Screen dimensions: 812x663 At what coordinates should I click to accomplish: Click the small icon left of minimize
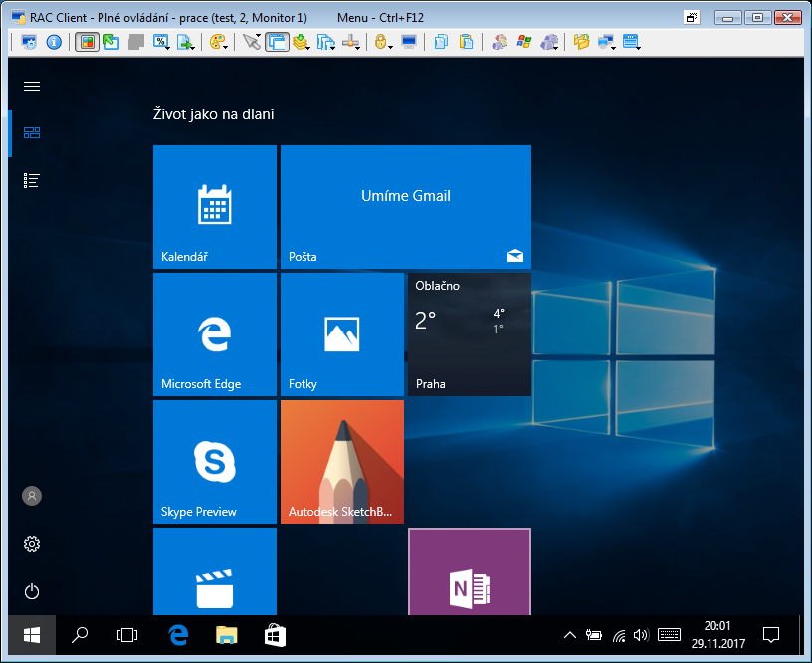click(x=692, y=18)
